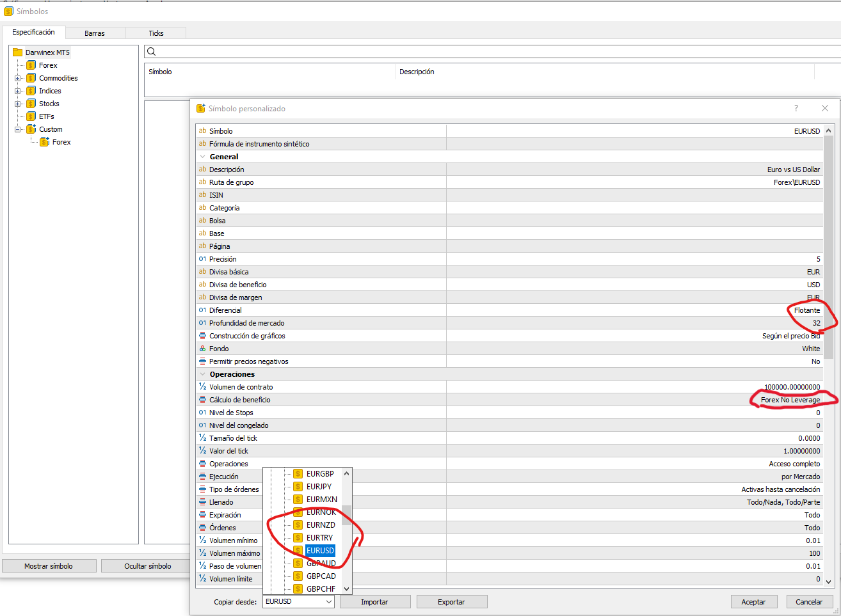Screen dimensions: 841x616
Task: Click the EURJPY symbol icon in list
Action: (x=298, y=487)
